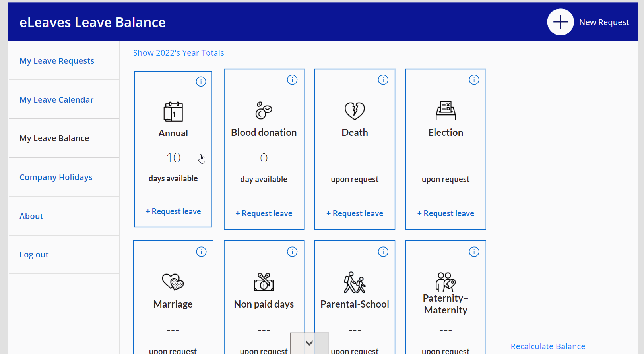This screenshot has height=354, width=644.
Task: Open info icon on Annual card
Action: point(201,81)
